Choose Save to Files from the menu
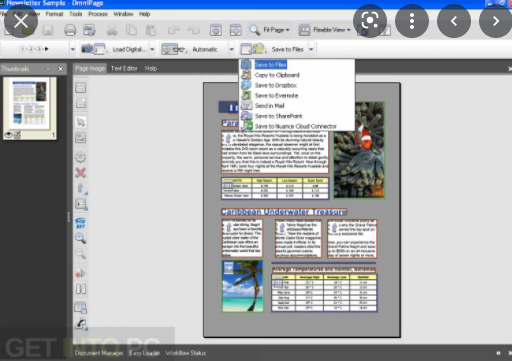Image resolution: width=512 pixels, height=361 pixels. click(x=297, y=65)
